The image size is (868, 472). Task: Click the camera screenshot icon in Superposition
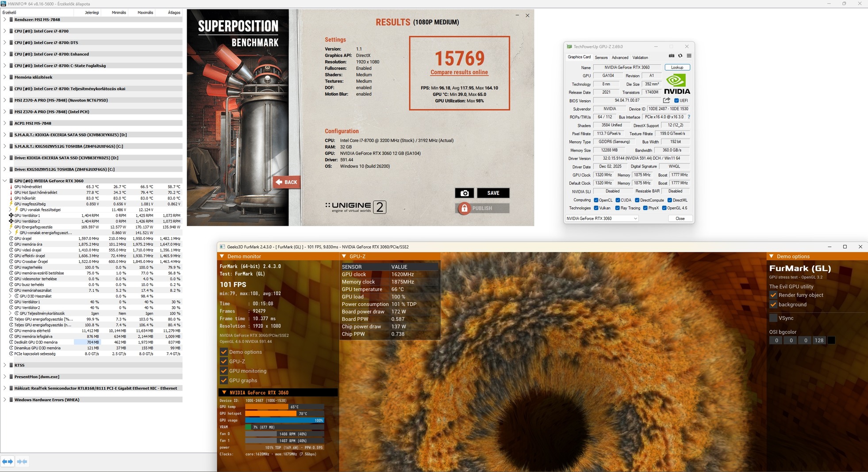pyautogui.click(x=464, y=193)
